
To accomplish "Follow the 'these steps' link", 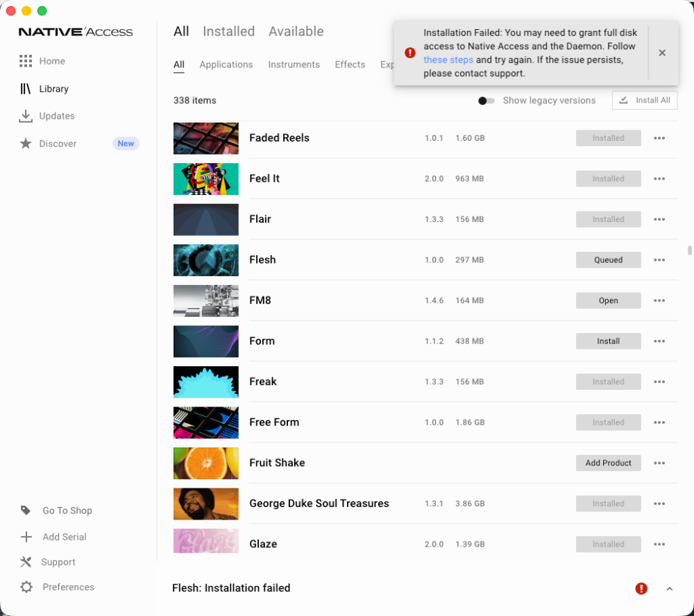I will point(448,60).
